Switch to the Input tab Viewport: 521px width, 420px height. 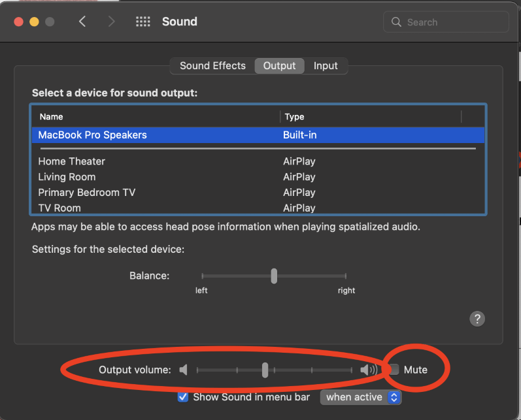(326, 66)
